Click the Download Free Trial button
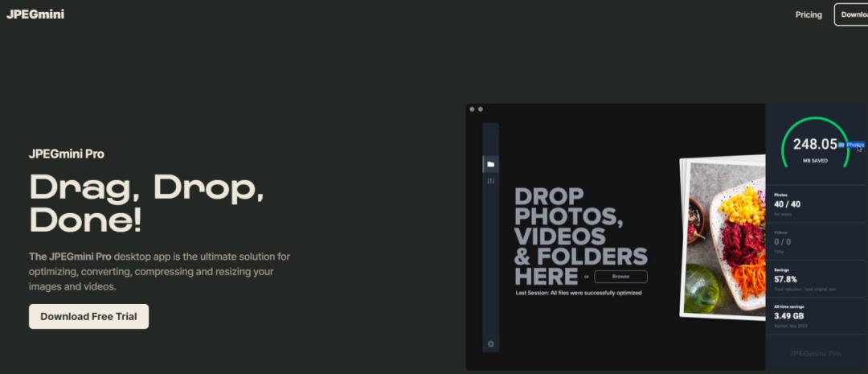Screen dimensions: 868x374 tap(88, 316)
